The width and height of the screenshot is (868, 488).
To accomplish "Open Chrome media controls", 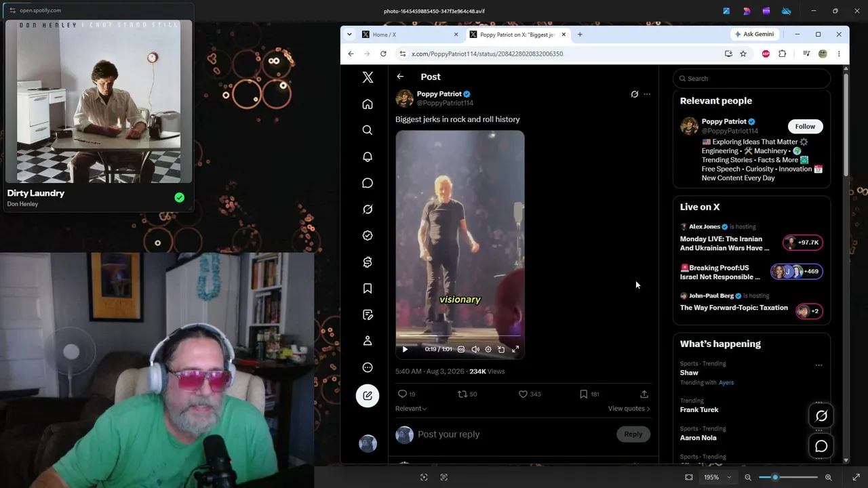I will click(x=806, y=54).
